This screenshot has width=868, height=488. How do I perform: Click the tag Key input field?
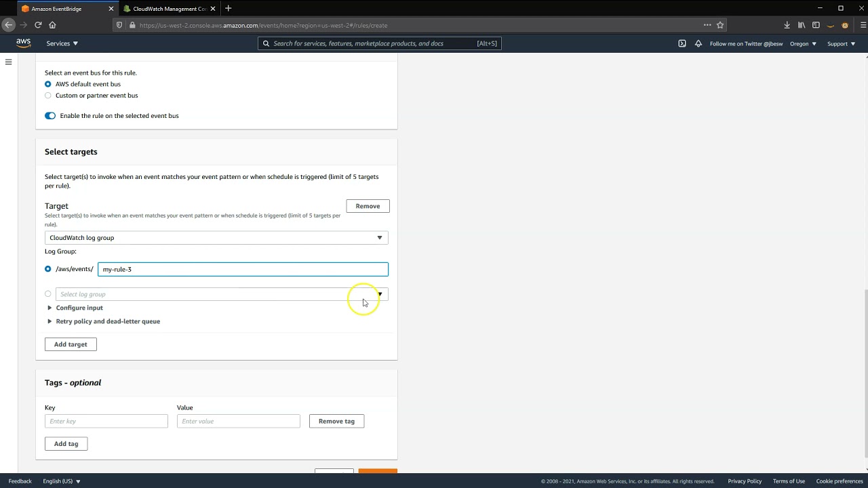pos(106,421)
